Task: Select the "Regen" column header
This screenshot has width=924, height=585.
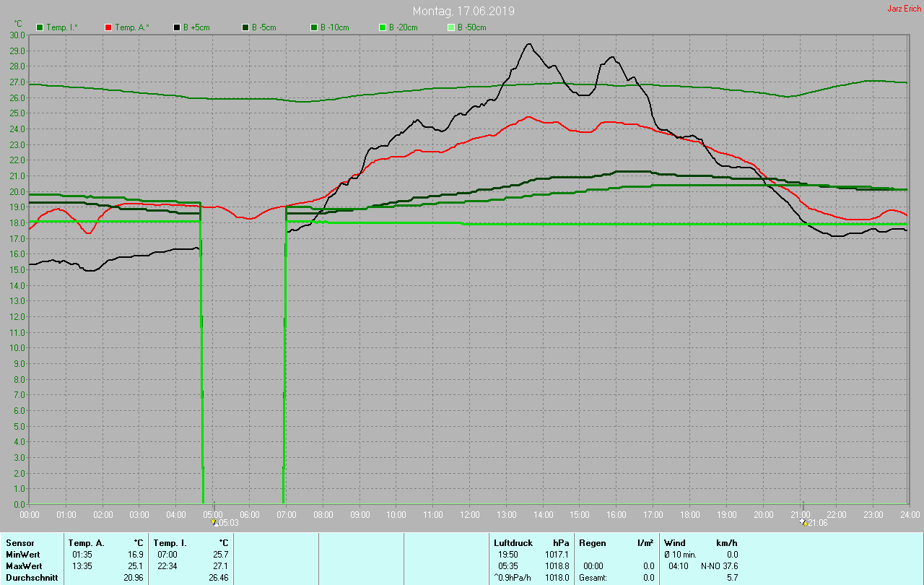Action: pos(592,542)
